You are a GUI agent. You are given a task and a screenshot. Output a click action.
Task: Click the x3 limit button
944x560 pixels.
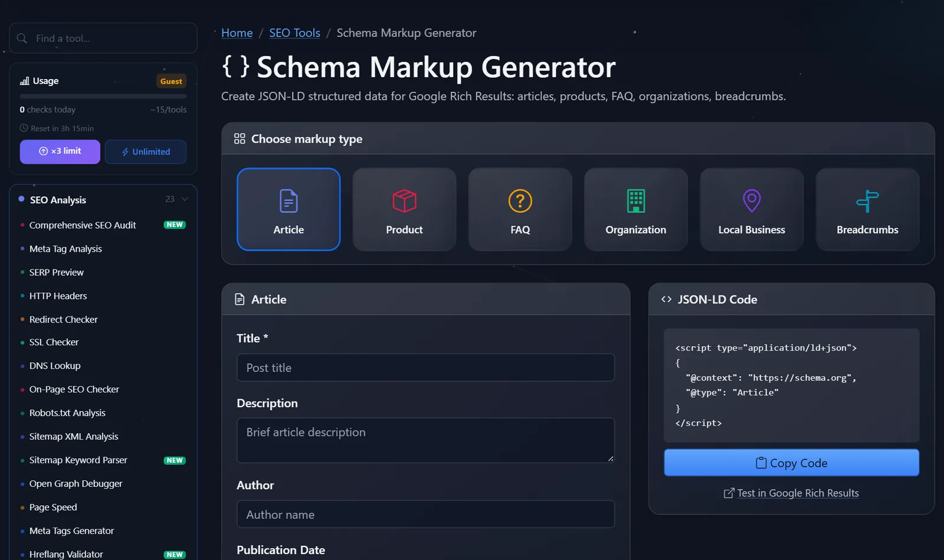point(60,151)
